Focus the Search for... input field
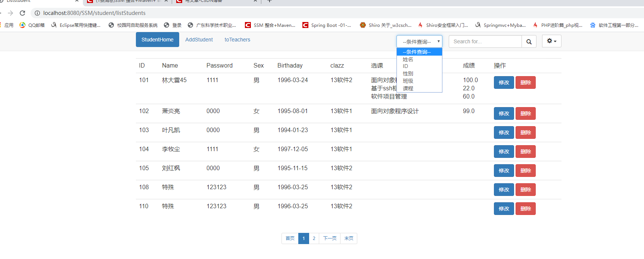 (x=485, y=41)
